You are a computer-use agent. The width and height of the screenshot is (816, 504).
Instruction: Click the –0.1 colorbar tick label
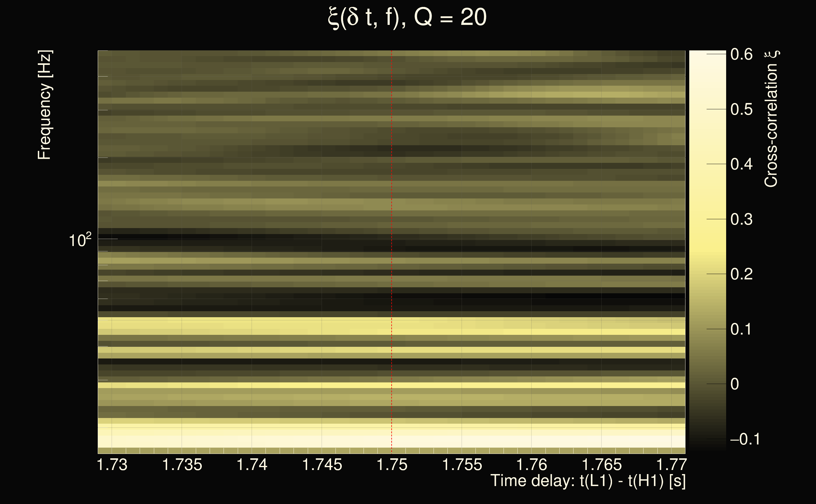pyautogui.click(x=745, y=439)
